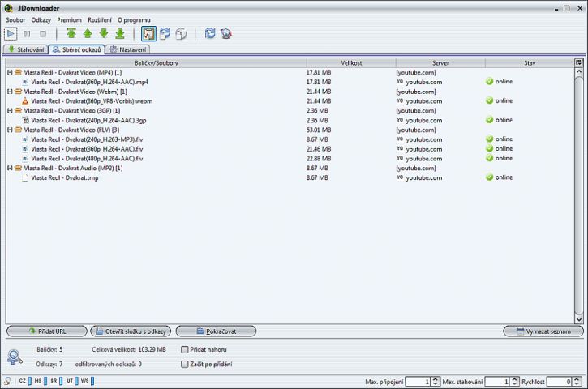Collapse the Dvakrat Video (3GP) package
Screen dimensions: 588x389
10,110
